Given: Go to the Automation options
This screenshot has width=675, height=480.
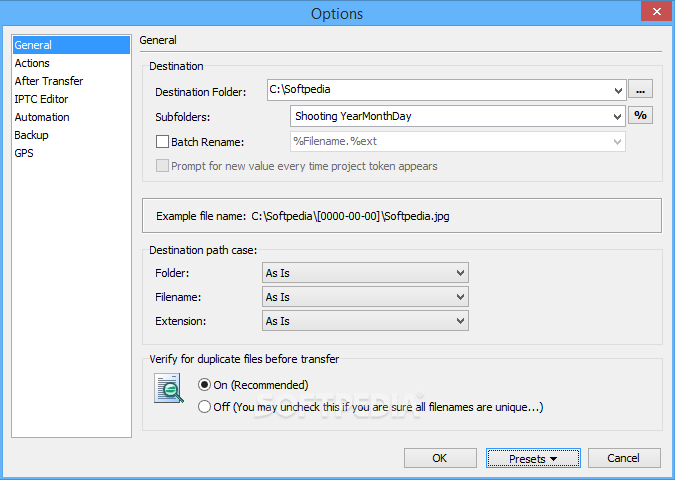Looking at the screenshot, I should click(x=42, y=117).
